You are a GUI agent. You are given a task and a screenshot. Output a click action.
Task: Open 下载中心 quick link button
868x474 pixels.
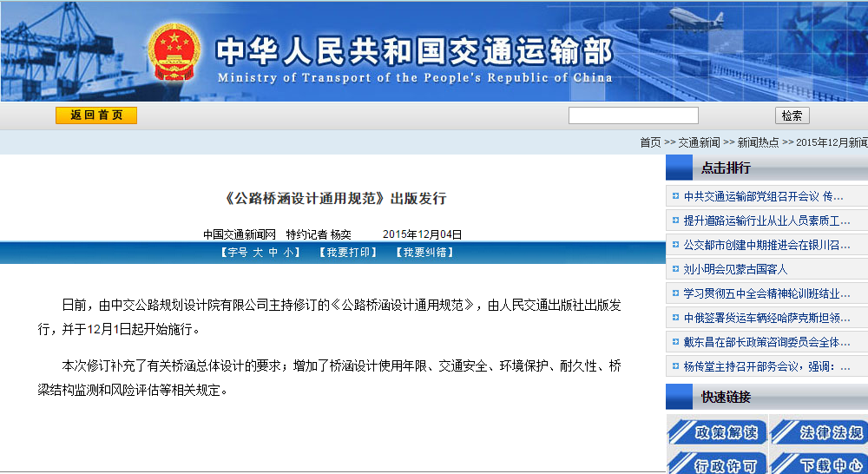coord(819,464)
